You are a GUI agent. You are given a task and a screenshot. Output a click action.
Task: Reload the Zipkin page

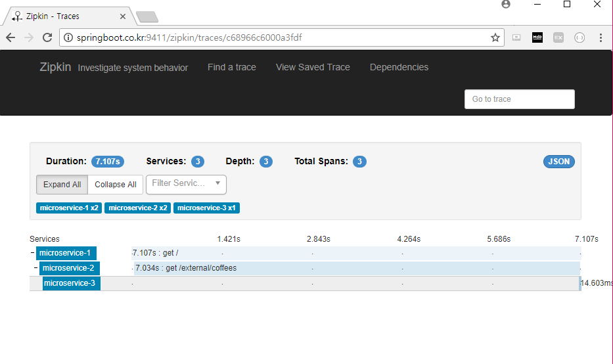click(47, 37)
